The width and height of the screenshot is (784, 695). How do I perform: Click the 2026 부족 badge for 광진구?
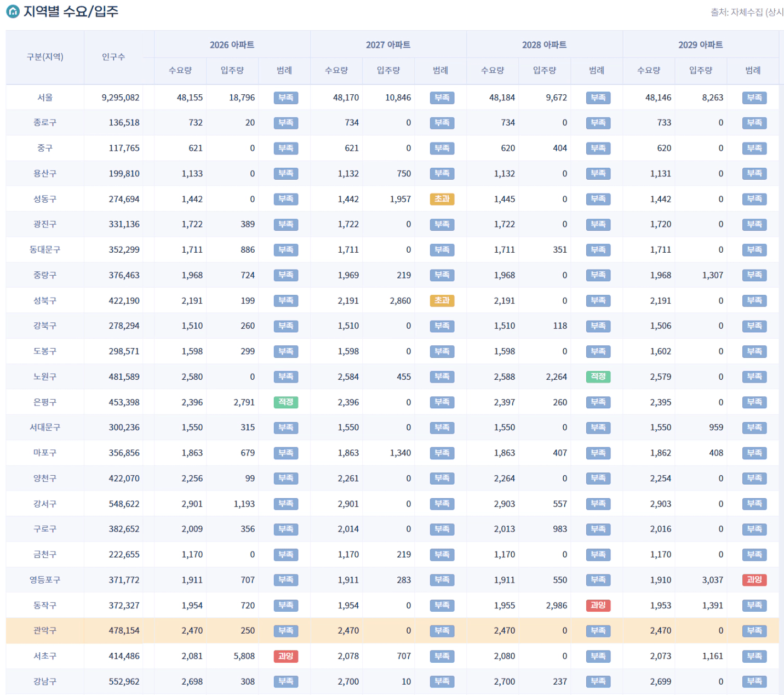pos(285,224)
